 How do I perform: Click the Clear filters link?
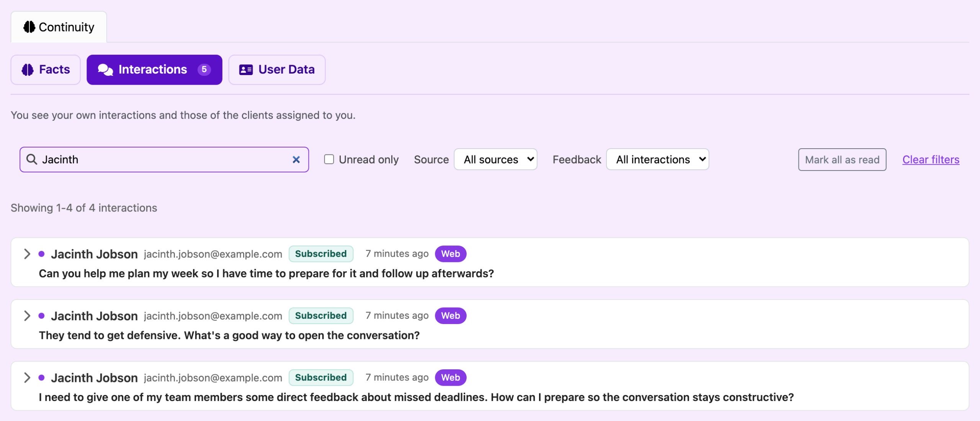click(x=931, y=159)
